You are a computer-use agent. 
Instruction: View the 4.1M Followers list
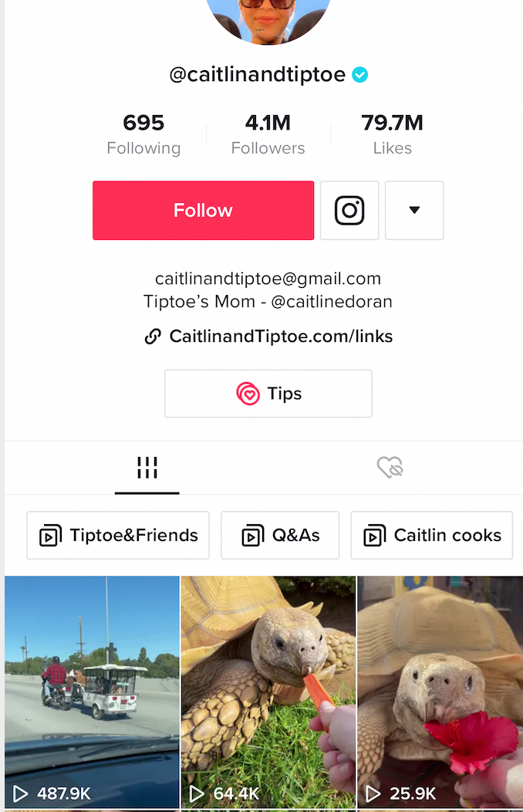click(268, 134)
